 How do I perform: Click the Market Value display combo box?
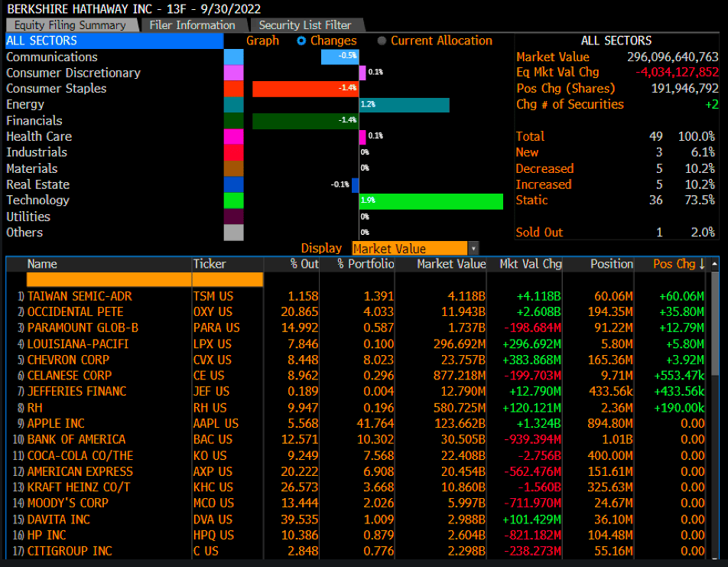point(410,248)
